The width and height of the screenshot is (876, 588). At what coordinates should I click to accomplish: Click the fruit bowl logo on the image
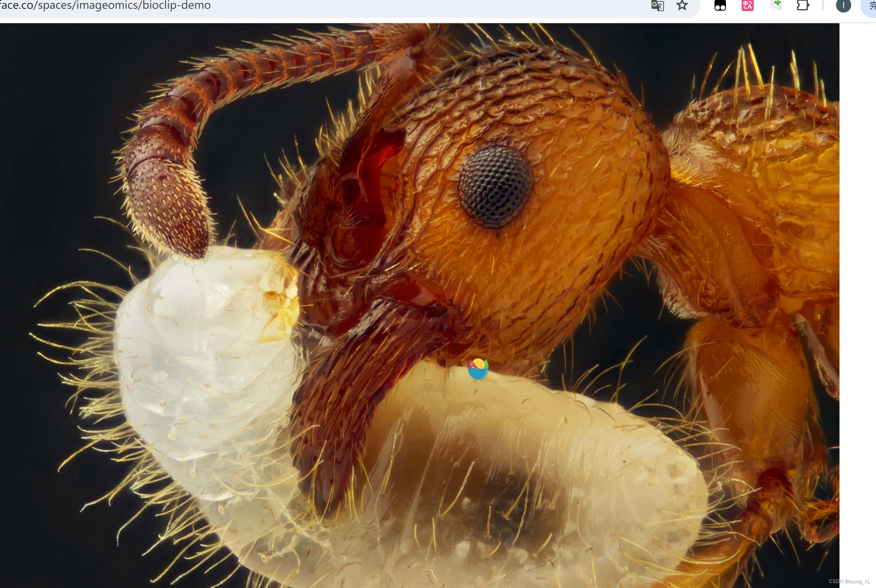pyautogui.click(x=478, y=369)
